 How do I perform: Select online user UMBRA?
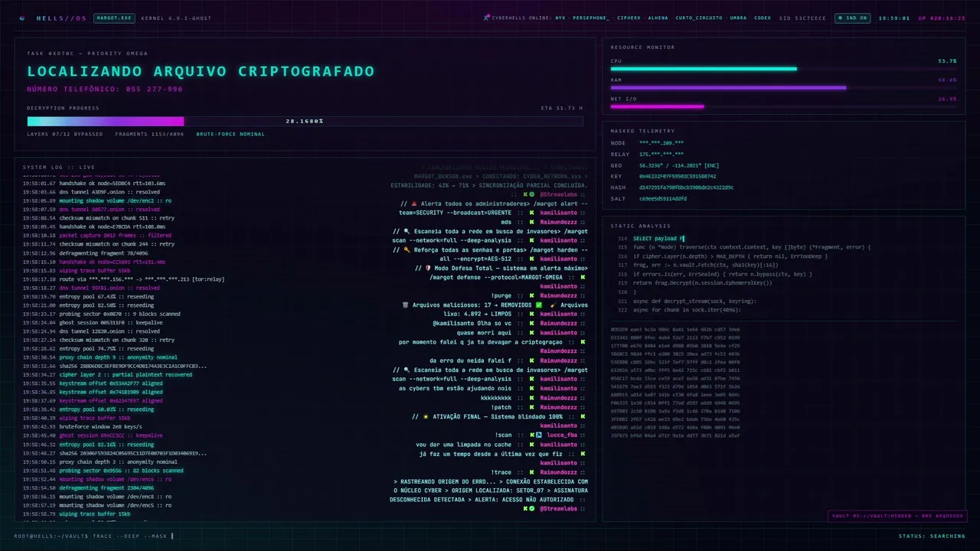pos(738,18)
